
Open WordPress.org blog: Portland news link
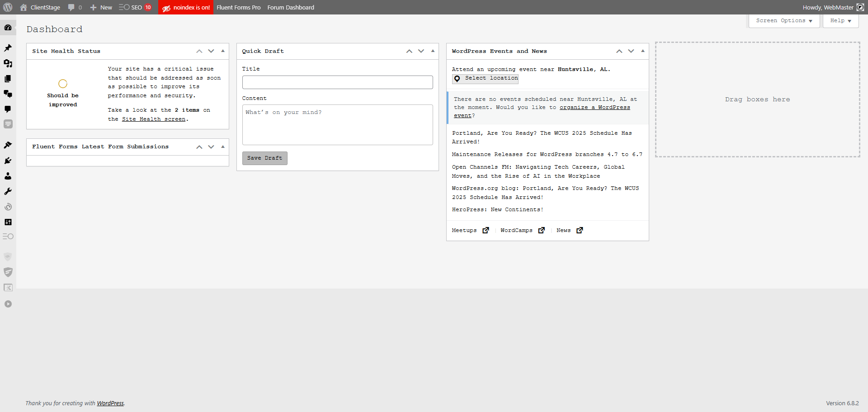pos(546,193)
